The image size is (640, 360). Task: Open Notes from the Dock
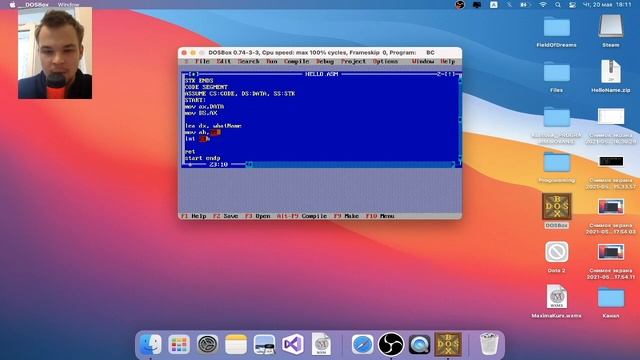[236, 344]
